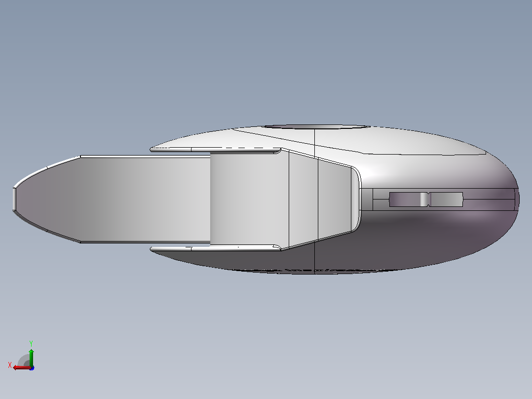Select the rectangular slot recess on the rounded body
This screenshot has width=532, height=399.
pos(426,199)
